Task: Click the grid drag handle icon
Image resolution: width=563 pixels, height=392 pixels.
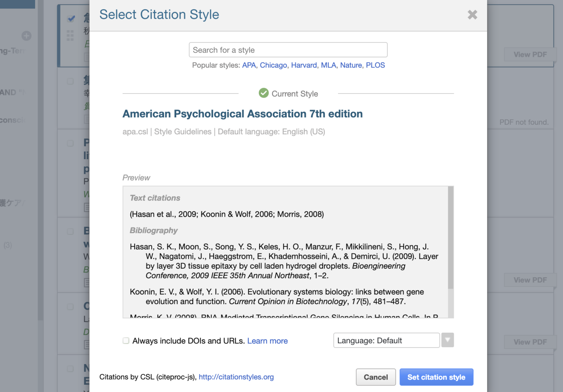Action: 70,36
